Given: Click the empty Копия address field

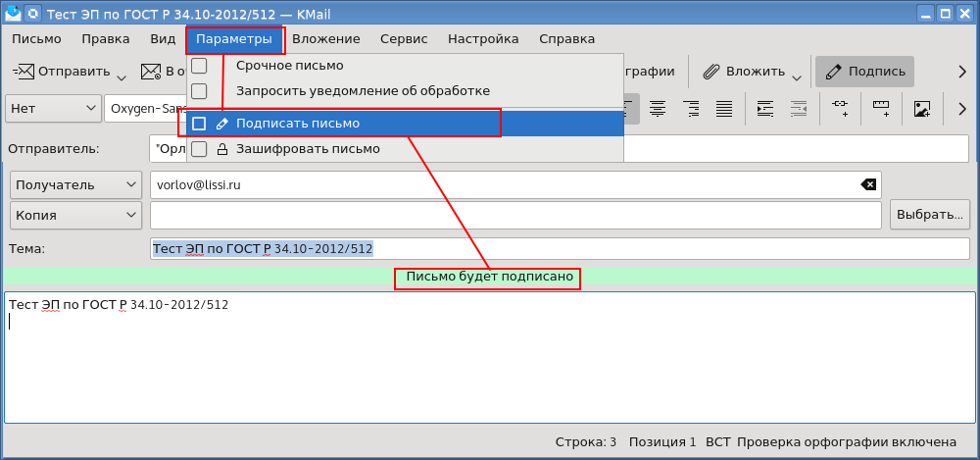Looking at the screenshot, I should [515, 215].
